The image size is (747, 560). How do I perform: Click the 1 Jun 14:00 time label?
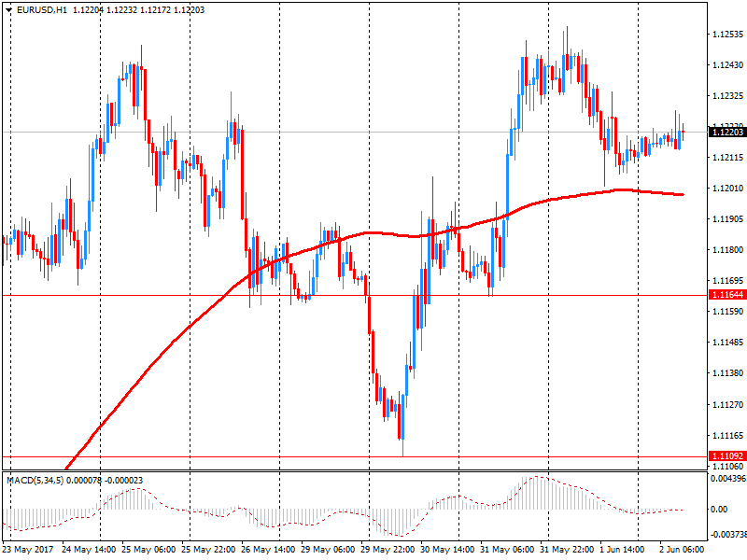[x=622, y=550]
